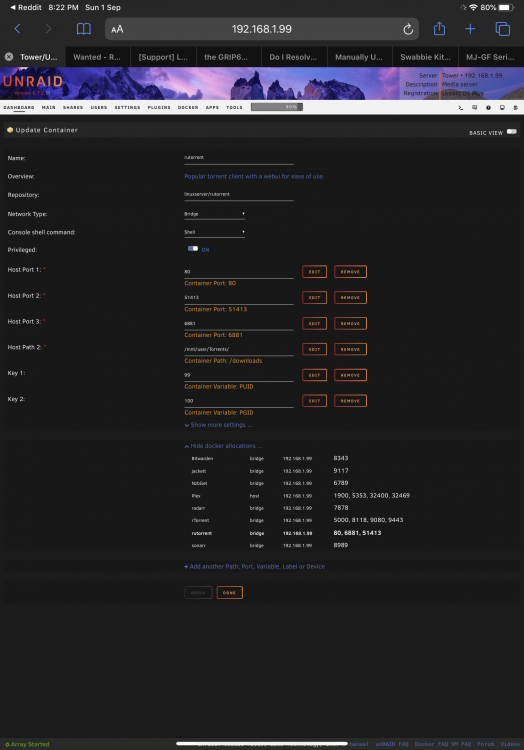Open the Apps menu

[x=212, y=108]
